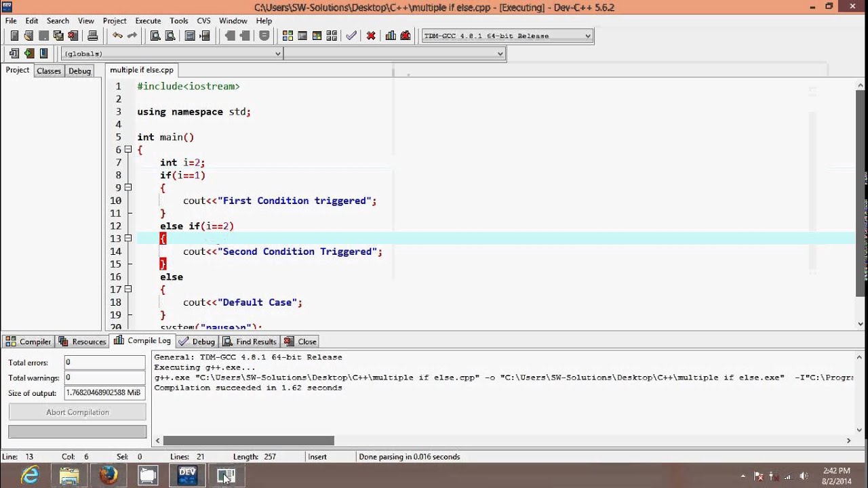Screen dimensions: 868x488
Task: Stop execution with the red X icon
Action: [x=371, y=36]
